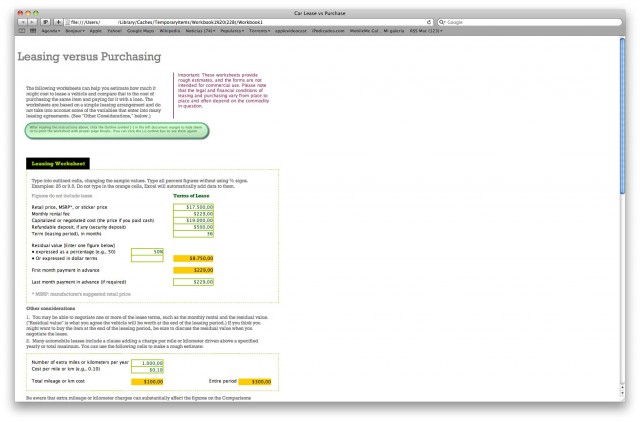This screenshot has width=640, height=422.
Task: Go back with the Safari back arrow
Action: point(22,22)
